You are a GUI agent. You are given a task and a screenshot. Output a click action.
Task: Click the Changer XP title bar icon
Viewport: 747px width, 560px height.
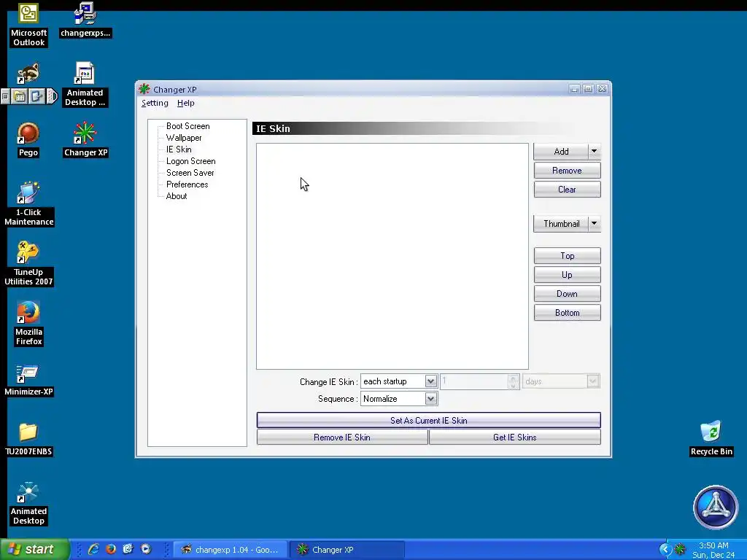pos(144,89)
